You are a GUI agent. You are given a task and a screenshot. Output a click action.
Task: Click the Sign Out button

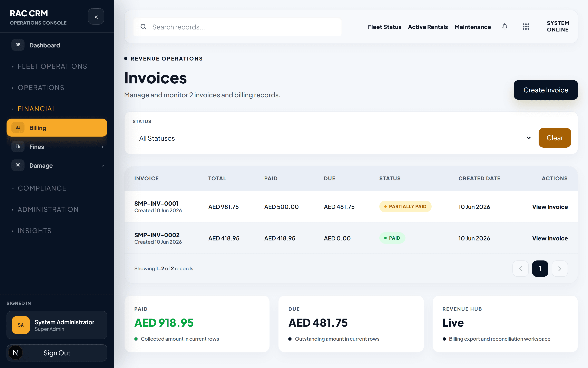point(57,353)
